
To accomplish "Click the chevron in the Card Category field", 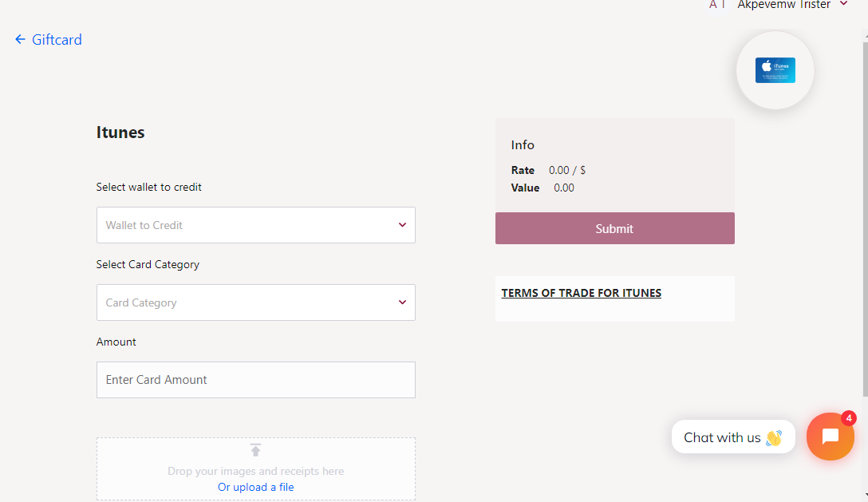I will (x=402, y=302).
